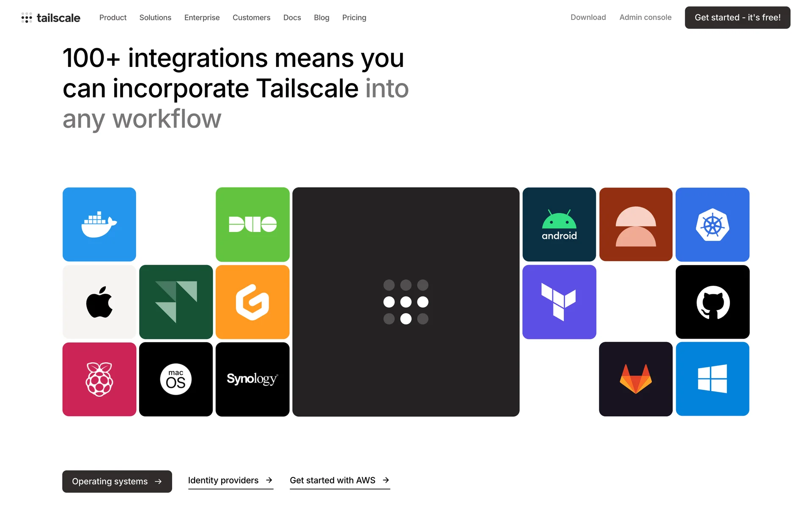Click the Kubernetes wheel logo tile
Screen dimensions: 812x508
coord(712,224)
